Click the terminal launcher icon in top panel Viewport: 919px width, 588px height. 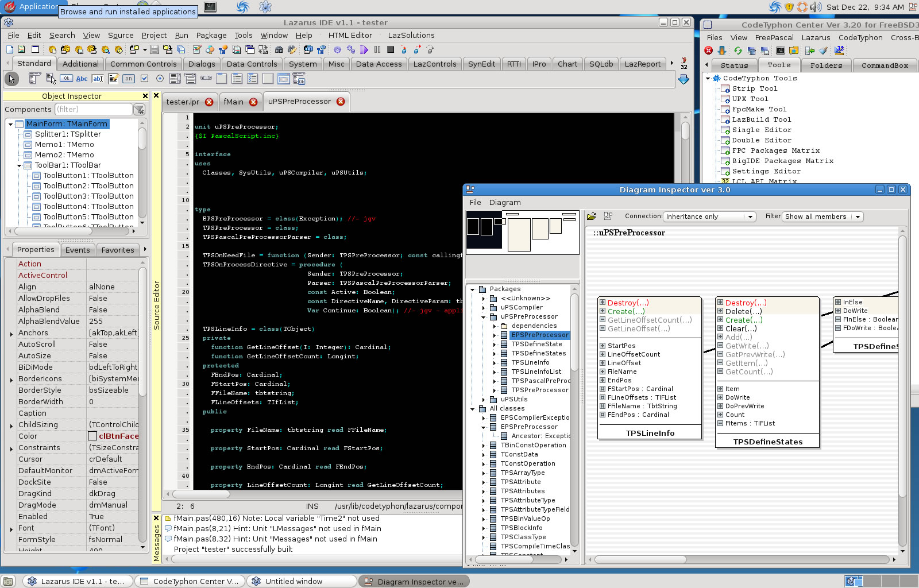211,7
